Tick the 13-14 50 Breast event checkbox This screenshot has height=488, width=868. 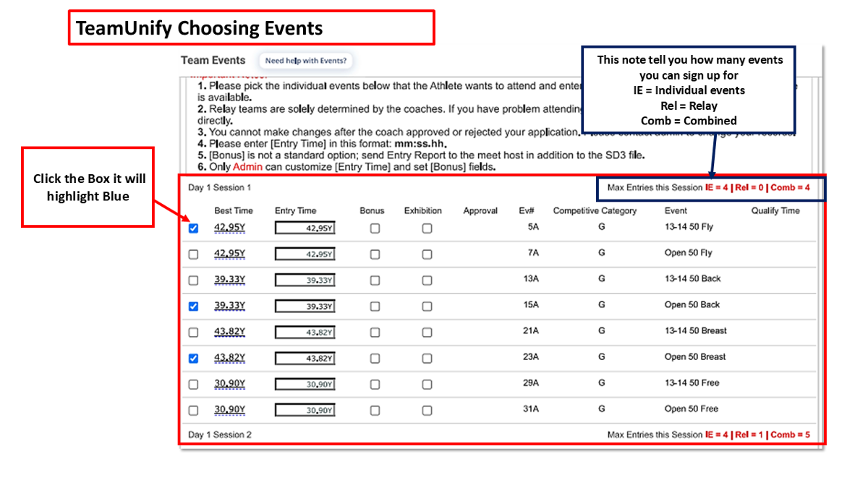[193, 333]
